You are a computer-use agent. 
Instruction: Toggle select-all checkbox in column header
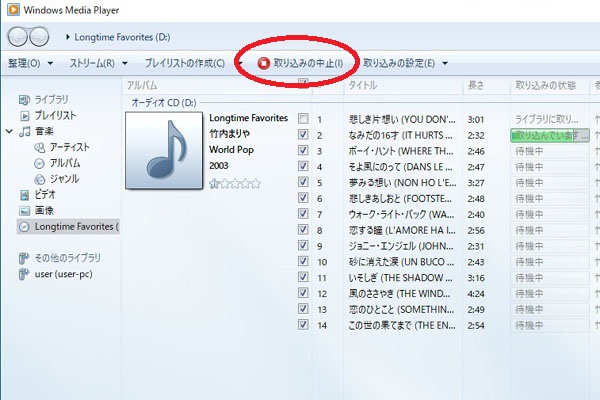[303, 86]
